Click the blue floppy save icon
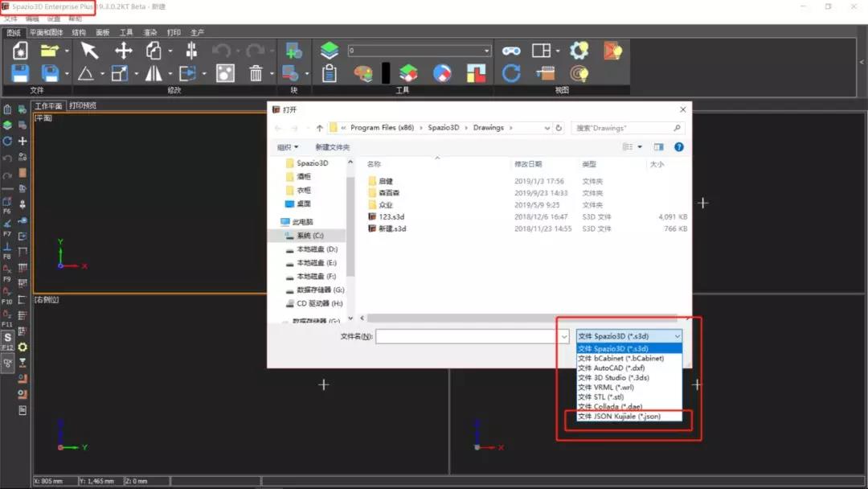 tap(20, 73)
